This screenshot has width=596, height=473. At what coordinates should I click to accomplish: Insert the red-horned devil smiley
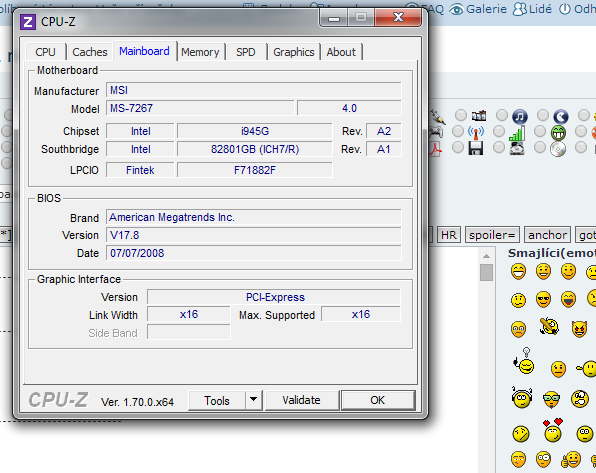coord(579,329)
